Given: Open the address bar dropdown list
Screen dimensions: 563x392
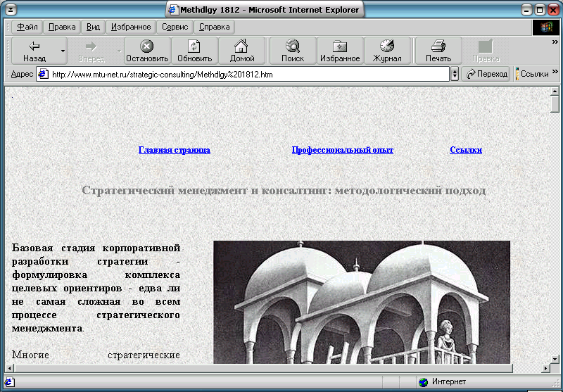Looking at the screenshot, I should 455,74.
